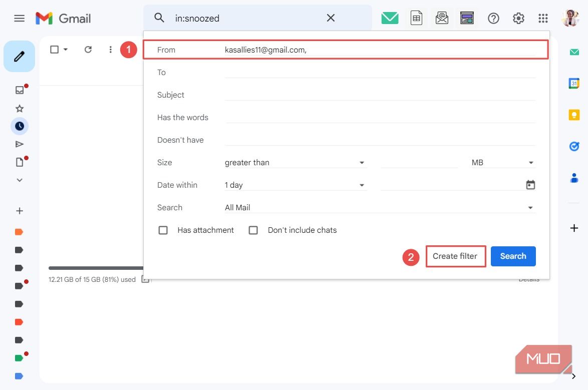Image resolution: width=588 pixels, height=390 pixels.
Task: Open the Size greater than dropdown
Action: coord(295,162)
